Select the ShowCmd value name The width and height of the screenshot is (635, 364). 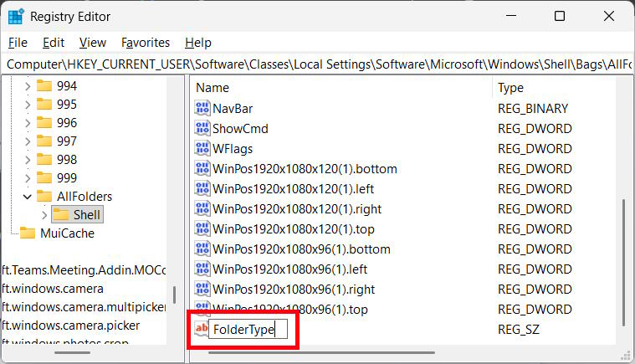pyautogui.click(x=240, y=128)
